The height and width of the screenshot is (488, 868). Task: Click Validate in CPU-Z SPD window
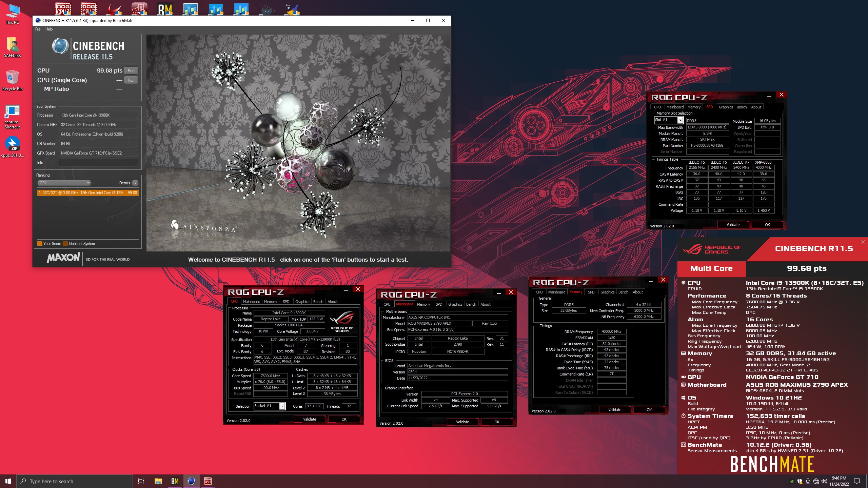click(733, 225)
